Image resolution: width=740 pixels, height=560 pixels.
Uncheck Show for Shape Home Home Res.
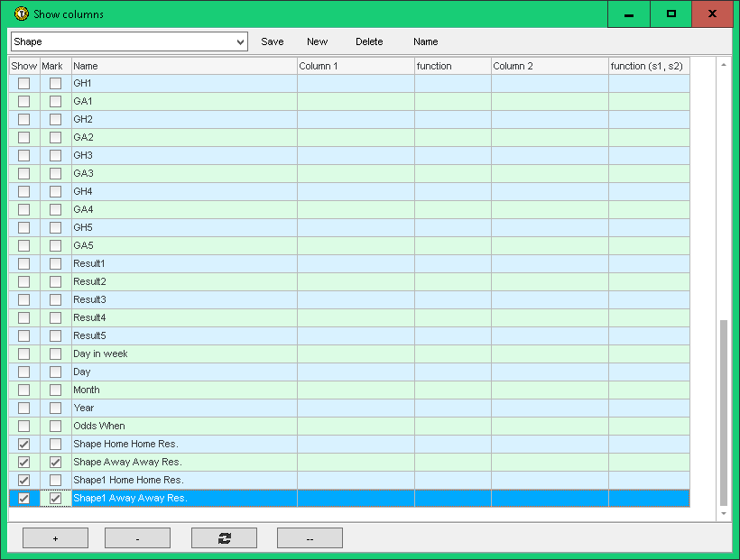coord(24,444)
